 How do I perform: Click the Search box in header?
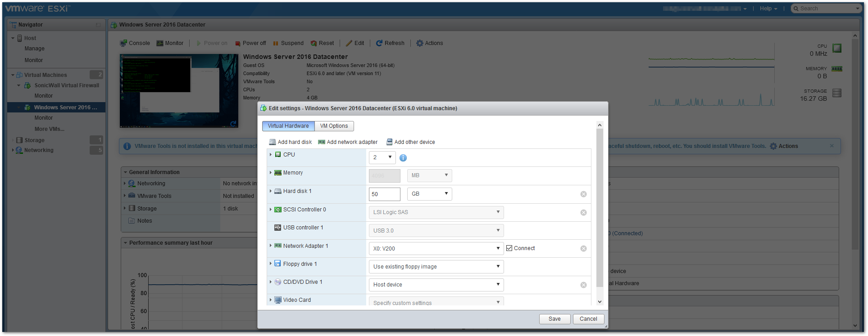[x=826, y=9]
